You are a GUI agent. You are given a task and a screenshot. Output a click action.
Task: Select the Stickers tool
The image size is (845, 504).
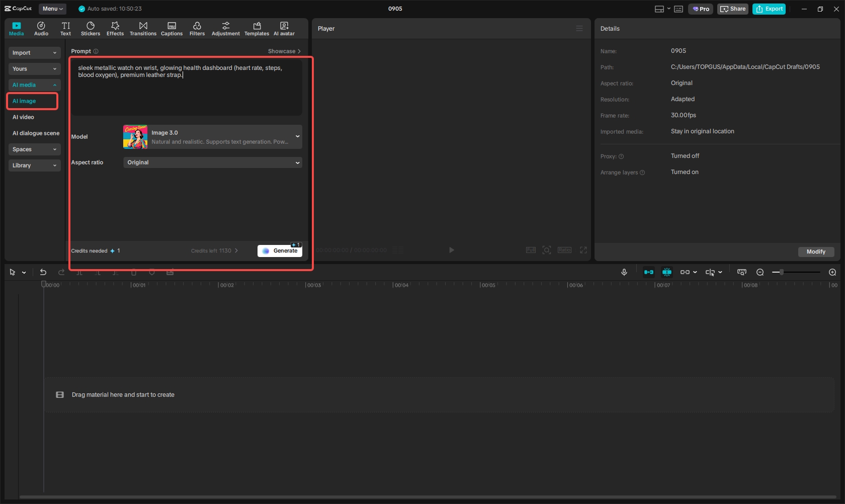pyautogui.click(x=91, y=28)
